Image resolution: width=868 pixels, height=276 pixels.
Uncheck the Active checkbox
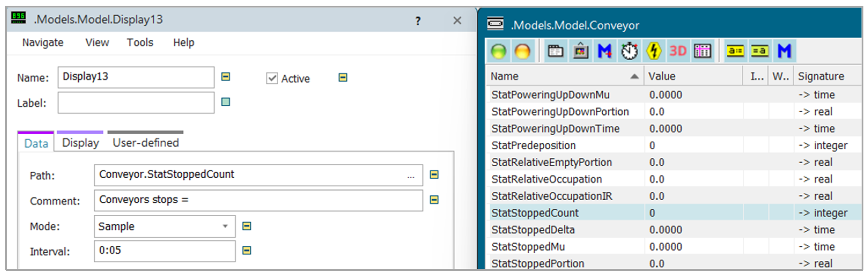tap(272, 79)
